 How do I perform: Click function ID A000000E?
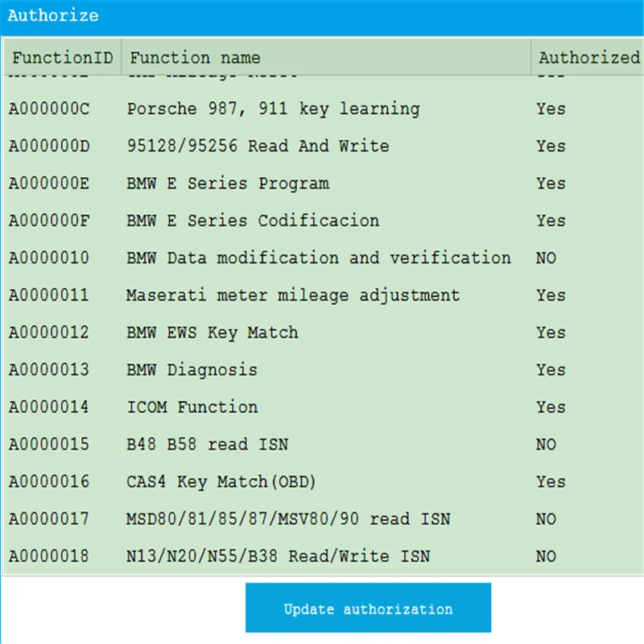coord(49,184)
